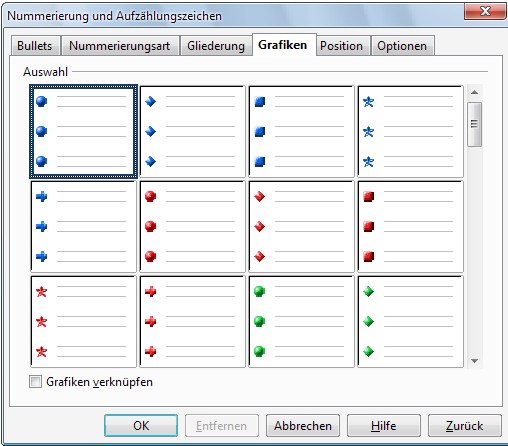Select the green diamond bullet graphic
The height and width of the screenshot is (446, 508).
[410, 322]
